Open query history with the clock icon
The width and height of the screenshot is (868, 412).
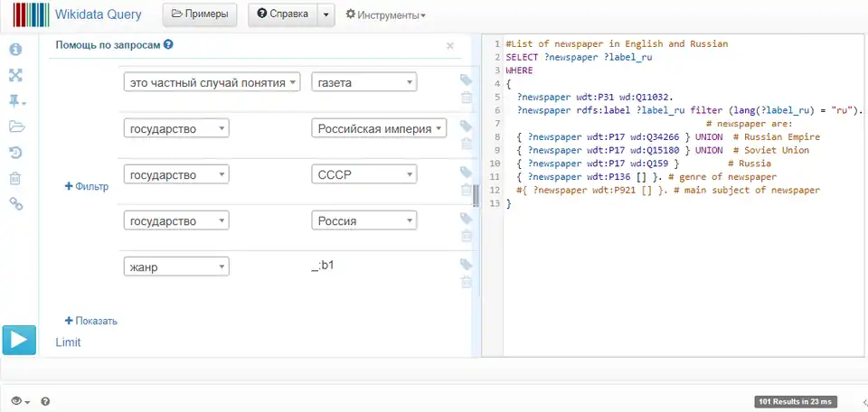(x=16, y=153)
